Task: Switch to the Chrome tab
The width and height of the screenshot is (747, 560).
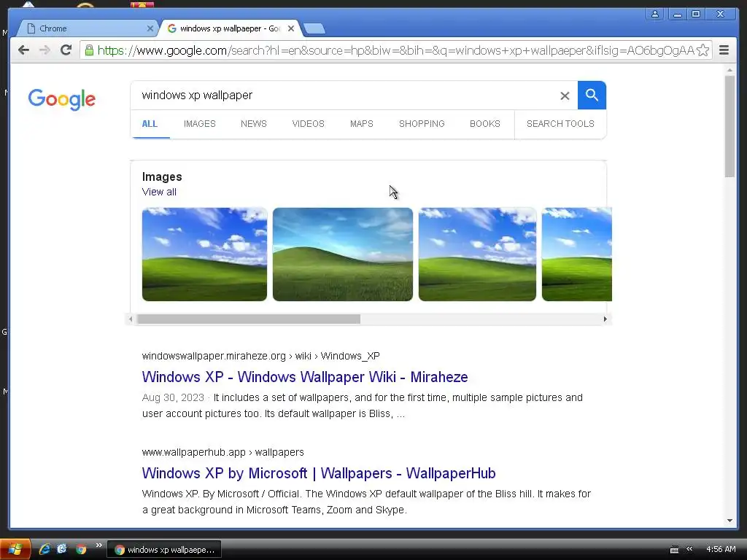Action: pos(86,28)
